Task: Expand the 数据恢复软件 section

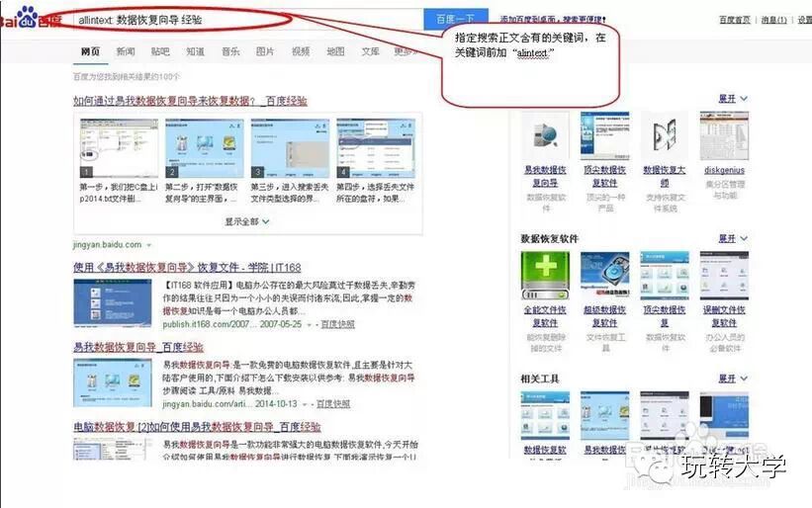Action: coord(733,238)
